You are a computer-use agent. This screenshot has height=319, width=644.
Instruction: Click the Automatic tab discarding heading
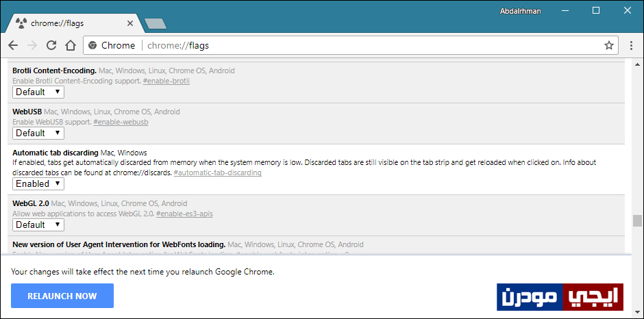[55, 153]
